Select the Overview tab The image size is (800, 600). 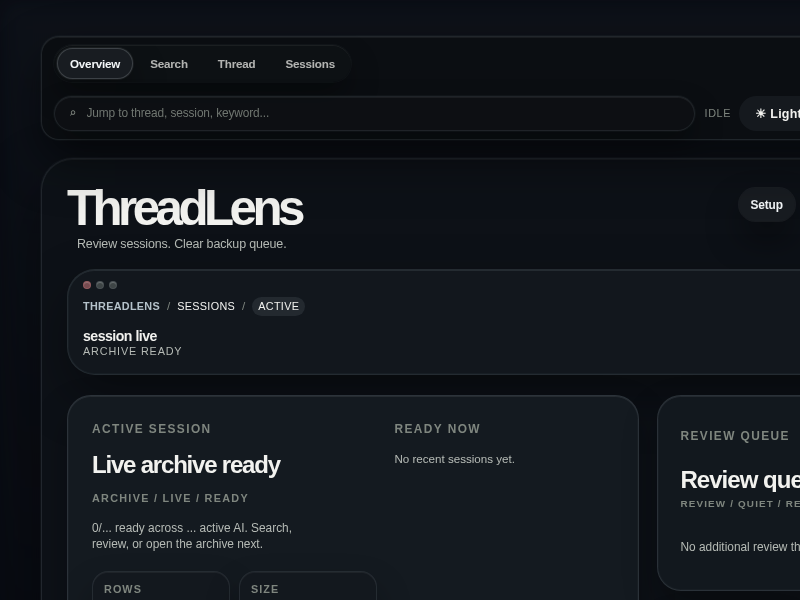point(95,64)
